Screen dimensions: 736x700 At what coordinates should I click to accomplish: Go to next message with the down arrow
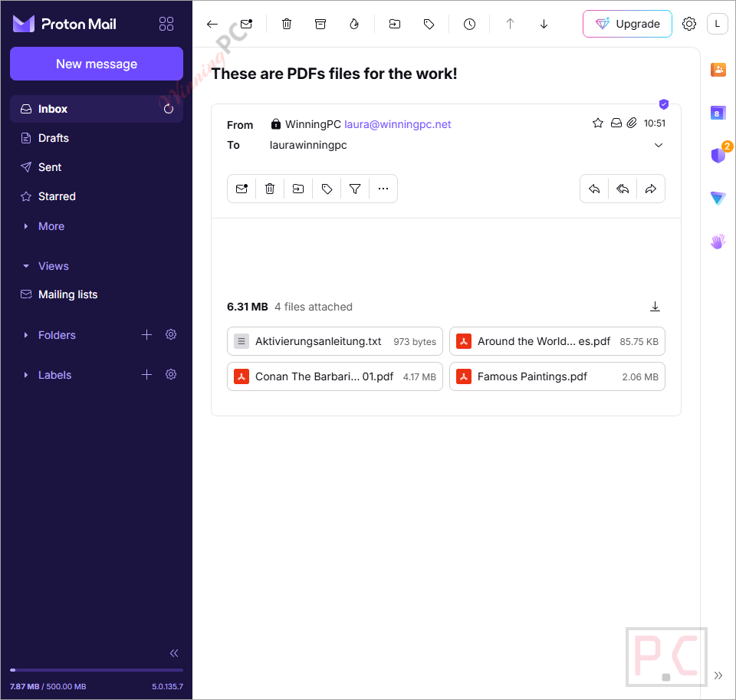(544, 24)
